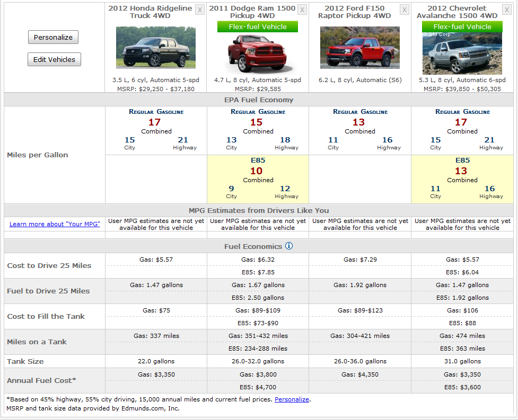The width and height of the screenshot is (518, 420).
Task: Select MSRP: $29,585 text
Action: point(258,89)
